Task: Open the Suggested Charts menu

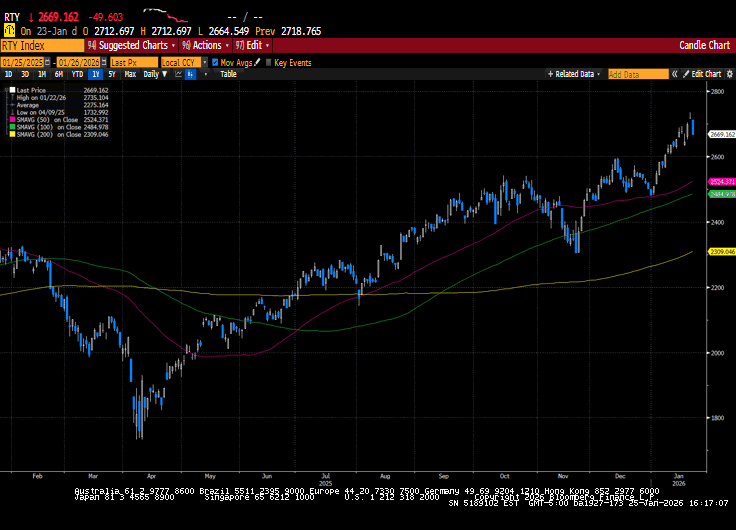Action: tap(132, 45)
